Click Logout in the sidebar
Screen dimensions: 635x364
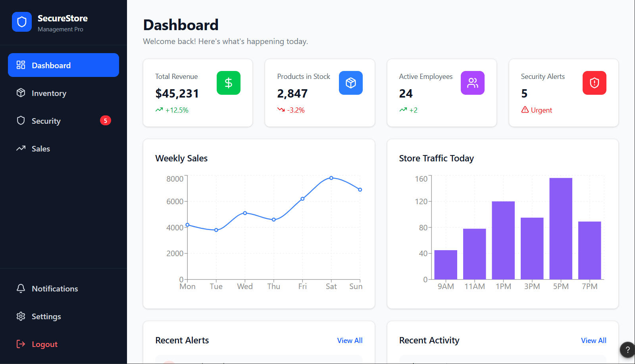tap(63, 344)
